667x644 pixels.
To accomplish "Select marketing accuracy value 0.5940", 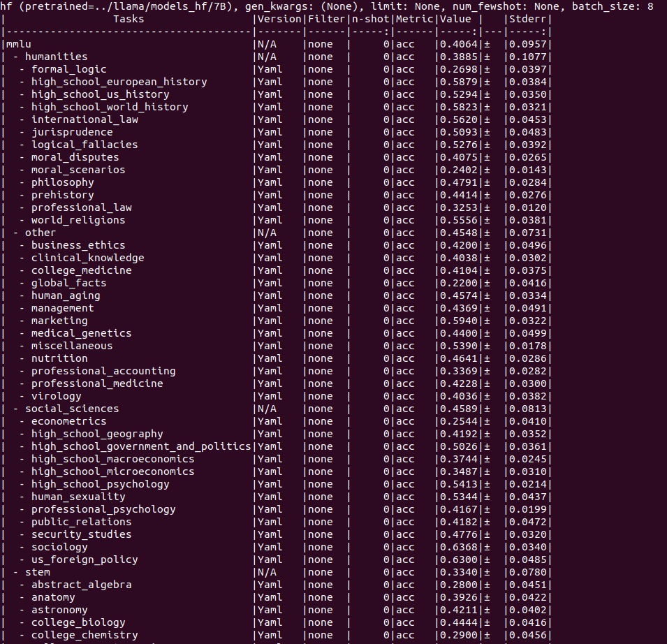I will 459,321.
